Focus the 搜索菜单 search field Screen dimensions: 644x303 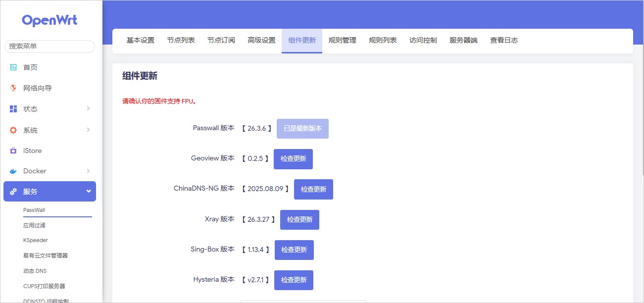pyautogui.click(x=50, y=46)
